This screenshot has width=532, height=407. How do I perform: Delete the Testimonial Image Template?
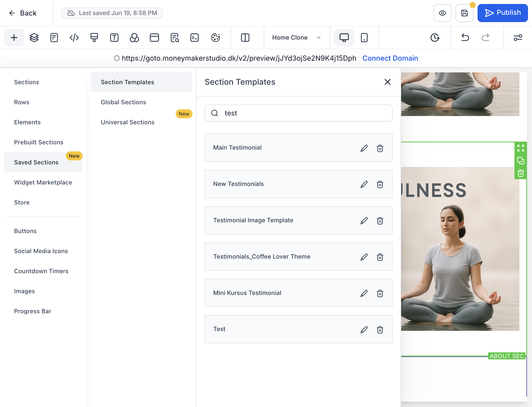tap(380, 221)
